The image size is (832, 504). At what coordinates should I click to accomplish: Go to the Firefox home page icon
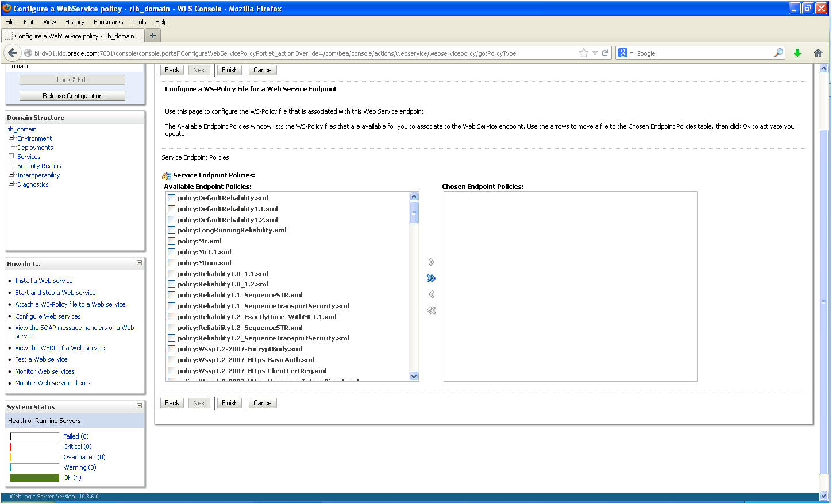(x=818, y=53)
